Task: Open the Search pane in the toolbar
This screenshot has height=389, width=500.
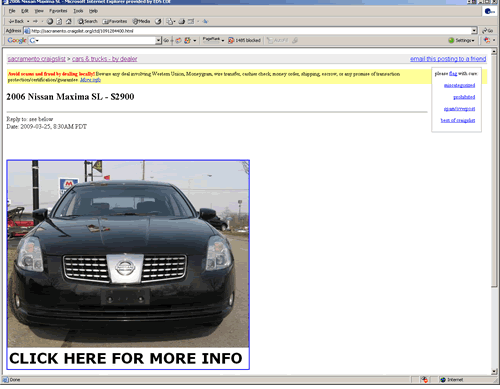Action: tap(88, 21)
